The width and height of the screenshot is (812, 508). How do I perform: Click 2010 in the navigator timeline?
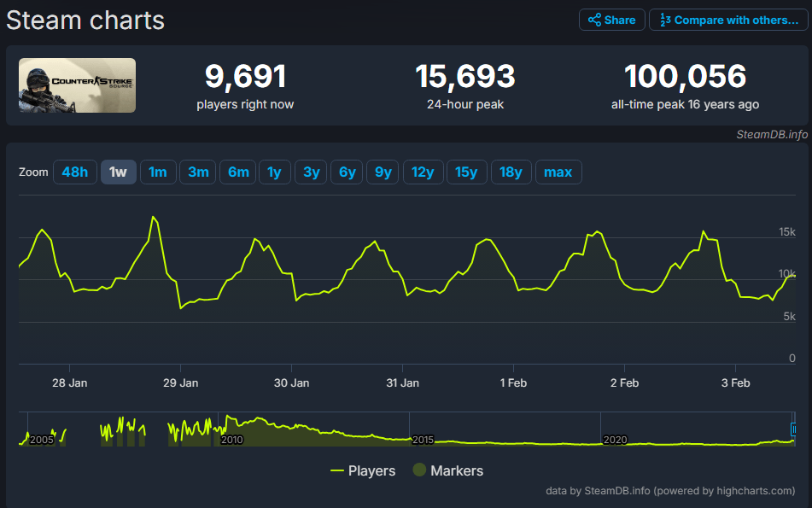(231, 440)
